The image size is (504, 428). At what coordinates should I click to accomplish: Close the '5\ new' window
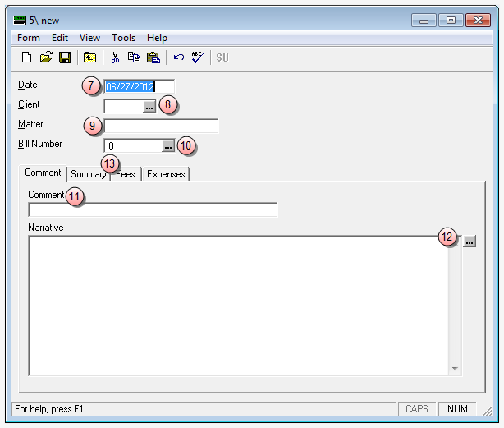tap(478, 21)
